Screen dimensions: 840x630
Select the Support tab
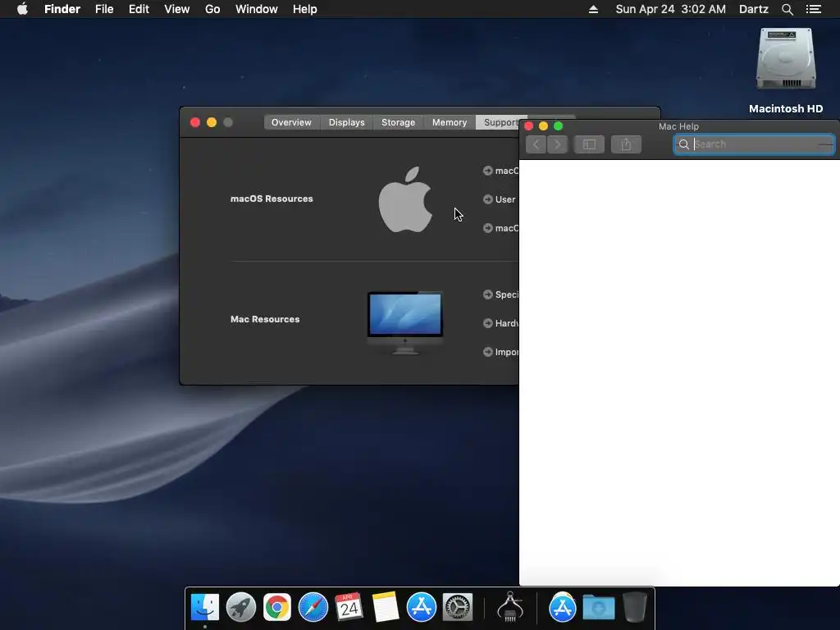(500, 122)
